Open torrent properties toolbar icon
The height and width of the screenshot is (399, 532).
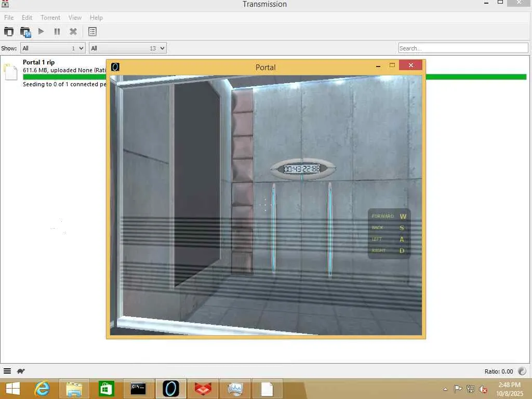click(92, 32)
